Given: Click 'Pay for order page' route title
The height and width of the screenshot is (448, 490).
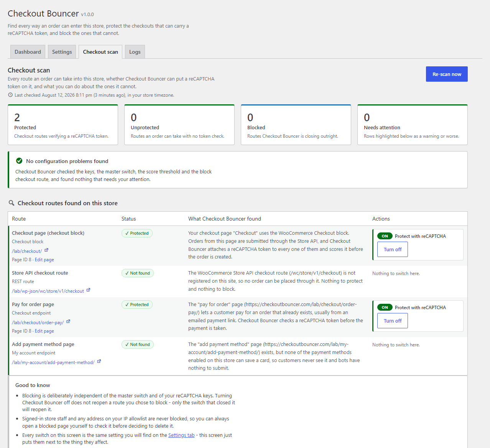Looking at the screenshot, I should tap(33, 304).
